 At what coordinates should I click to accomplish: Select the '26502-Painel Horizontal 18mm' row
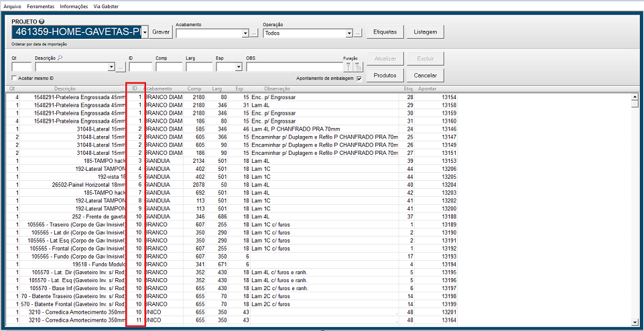coord(232,184)
